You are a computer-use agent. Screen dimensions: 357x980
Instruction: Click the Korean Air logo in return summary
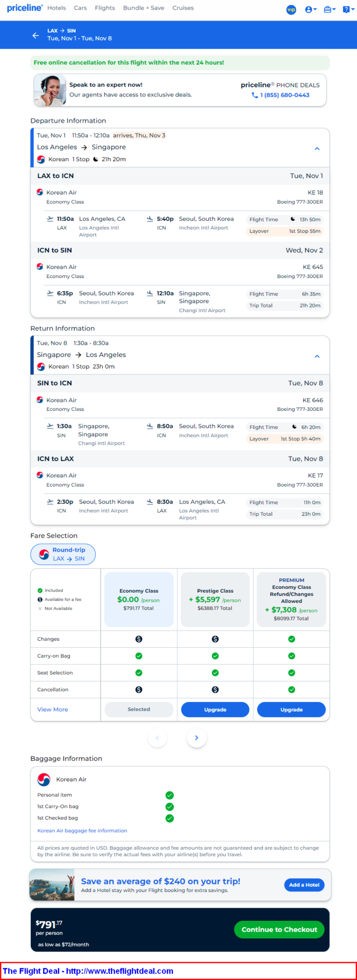[x=41, y=366]
